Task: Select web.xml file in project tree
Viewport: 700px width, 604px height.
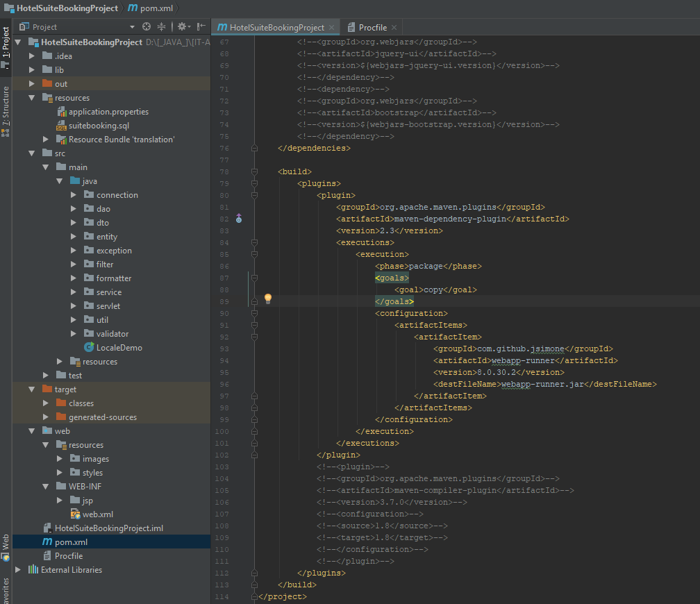Action: coord(97,514)
